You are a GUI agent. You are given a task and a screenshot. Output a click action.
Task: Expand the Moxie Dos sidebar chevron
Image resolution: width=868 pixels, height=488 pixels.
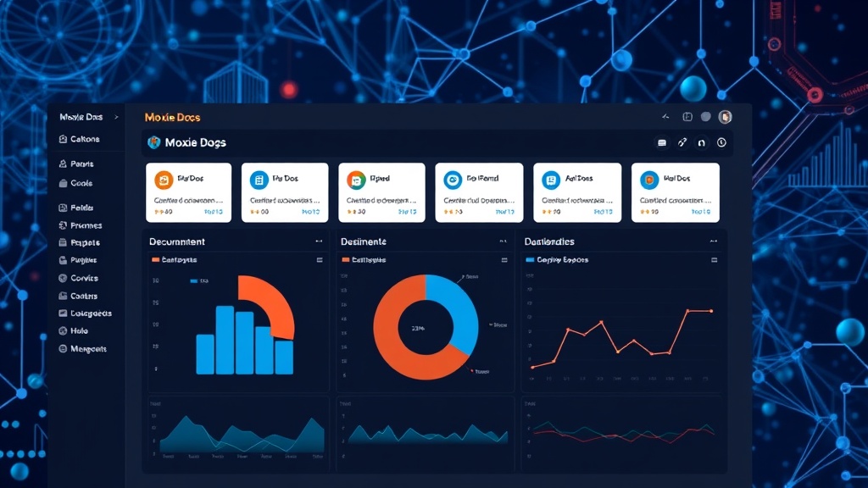click(116, 117)
